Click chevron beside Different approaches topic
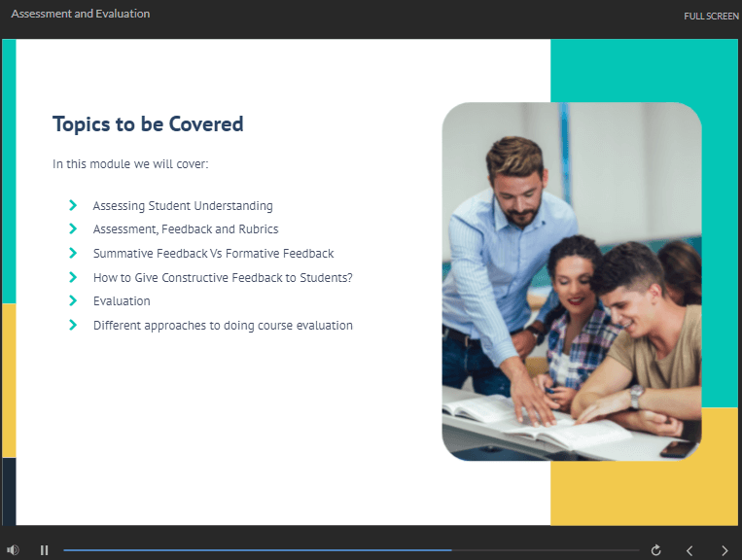This screenshot has height=560, width=742. (73, 325)
